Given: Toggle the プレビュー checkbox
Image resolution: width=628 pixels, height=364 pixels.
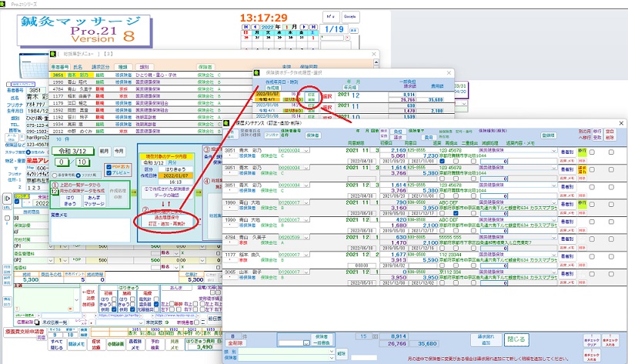Looking at the screenshot, I should pyautogui.click(x=109, y=172).
